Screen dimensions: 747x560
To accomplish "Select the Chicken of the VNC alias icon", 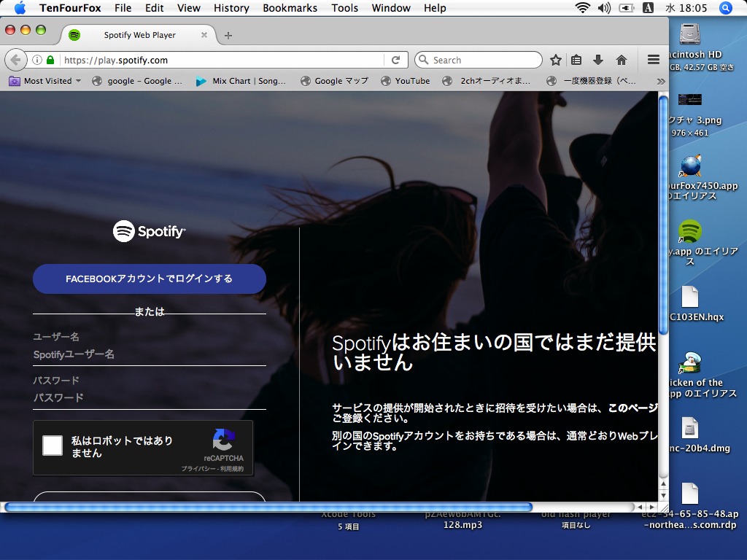I will point(690,363).
